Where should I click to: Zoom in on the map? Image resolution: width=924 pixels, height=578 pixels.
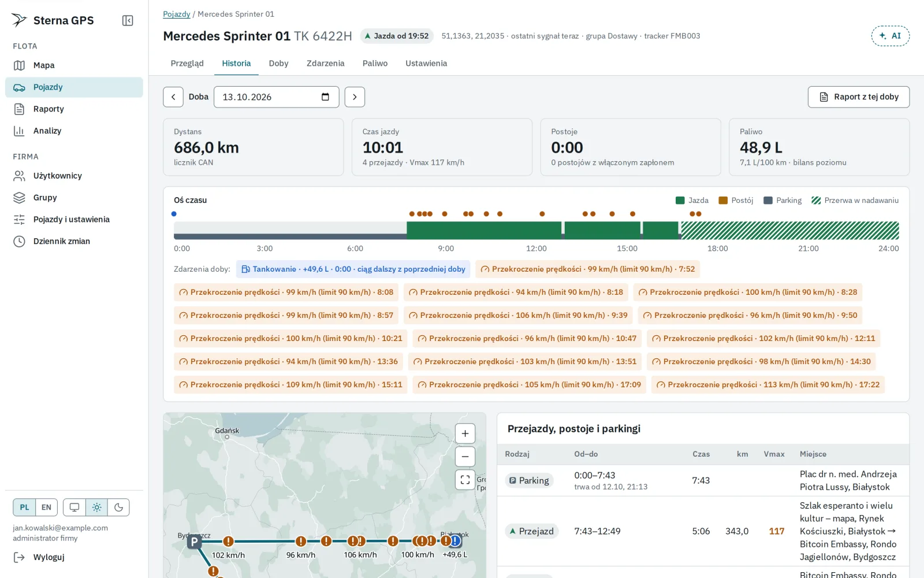465,433
